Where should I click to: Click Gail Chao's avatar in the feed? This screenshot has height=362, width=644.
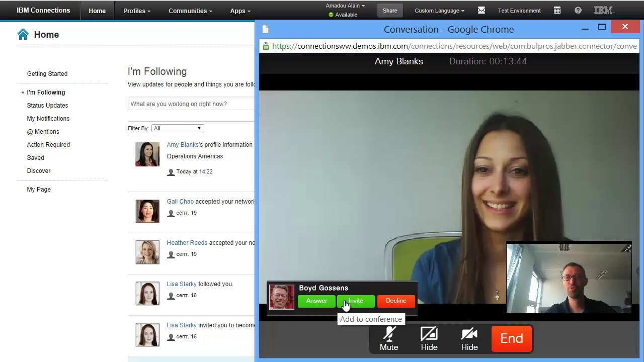point(147,211)
